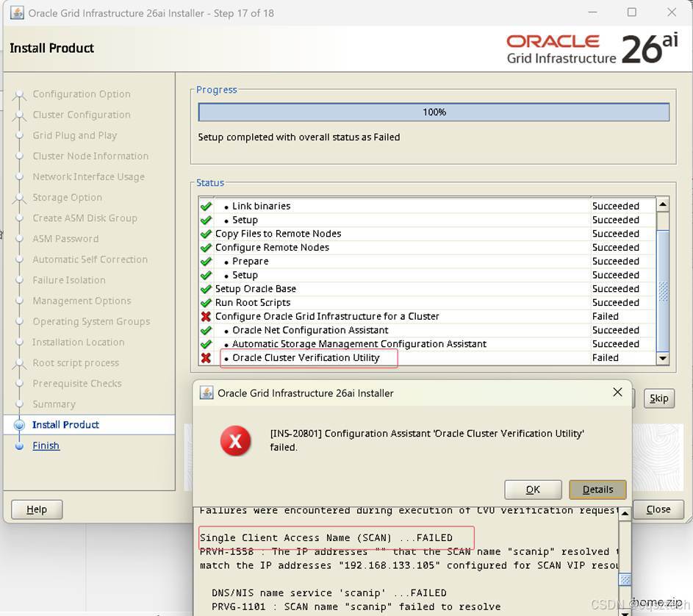Image resolution: width=693 pixels, height=616 pixels.
Task: Click details pane scroll up arrow
Action: coord(625,514)
